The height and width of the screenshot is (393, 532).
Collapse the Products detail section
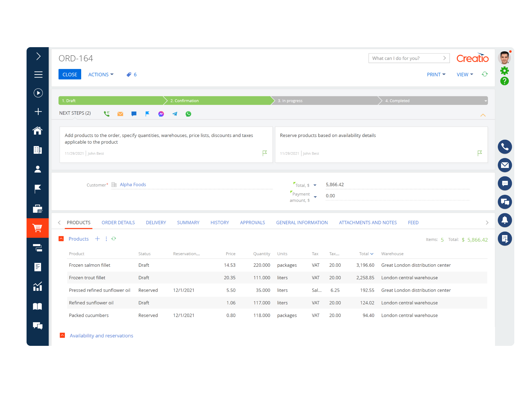[61, 239]
